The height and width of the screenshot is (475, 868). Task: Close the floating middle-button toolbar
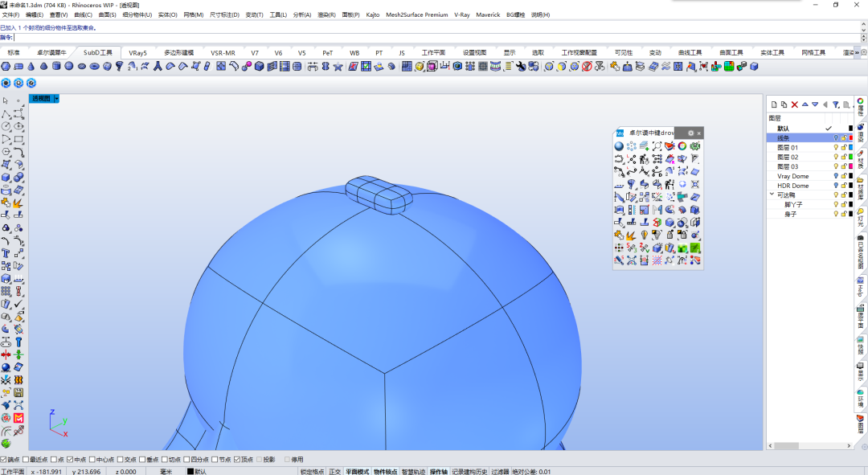tap(699, 133)
